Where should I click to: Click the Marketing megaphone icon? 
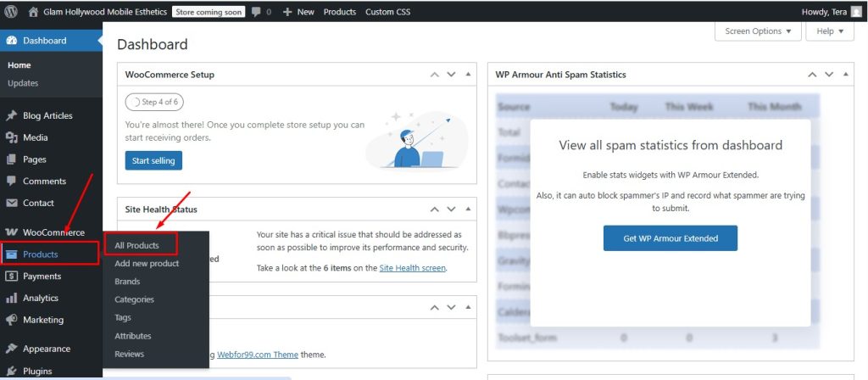(11, 320)
